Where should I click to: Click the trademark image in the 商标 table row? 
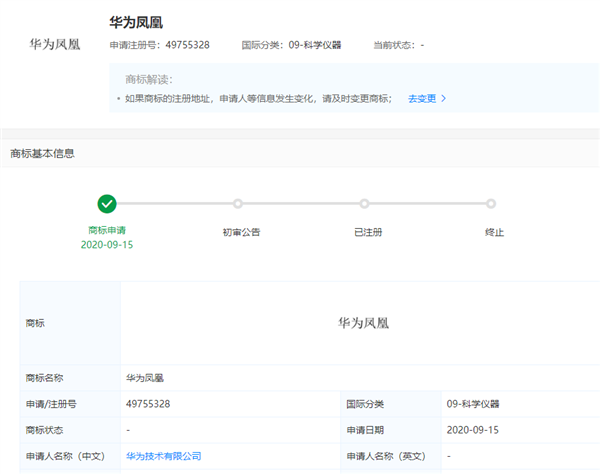tap(362, 323)
